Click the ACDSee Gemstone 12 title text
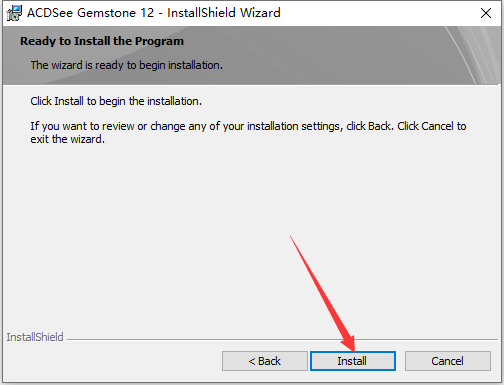This screenshot has width=504, height=385. (154, 13)
